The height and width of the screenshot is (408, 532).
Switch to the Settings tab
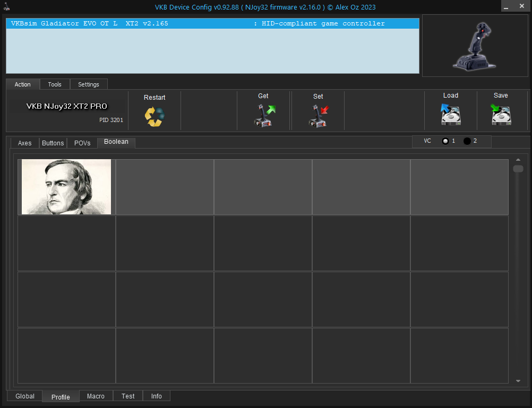point(89,84)
